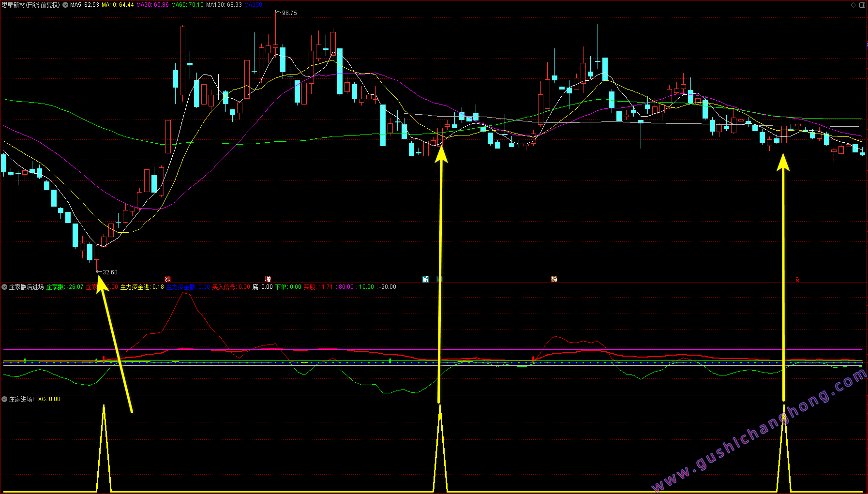This screenshot has height=494, width=868.
Task: Click the XG: 0.00 value
Action: pos(49,399)
